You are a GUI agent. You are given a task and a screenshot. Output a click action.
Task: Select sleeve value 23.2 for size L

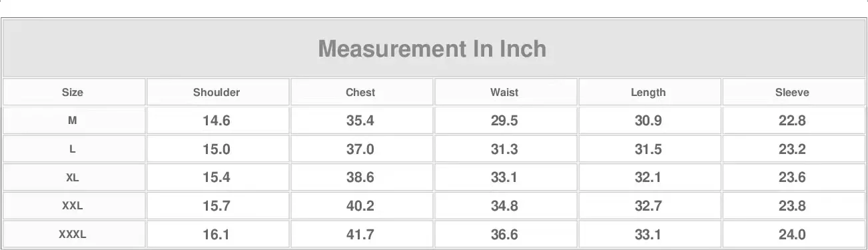click(x=792, y=149)
